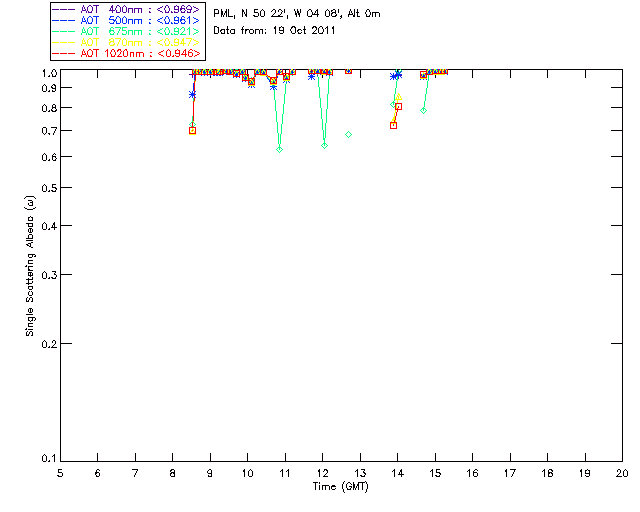640x512 pixels.
Task: Click the x-axis tick label 15
Action: pos(435,473)
